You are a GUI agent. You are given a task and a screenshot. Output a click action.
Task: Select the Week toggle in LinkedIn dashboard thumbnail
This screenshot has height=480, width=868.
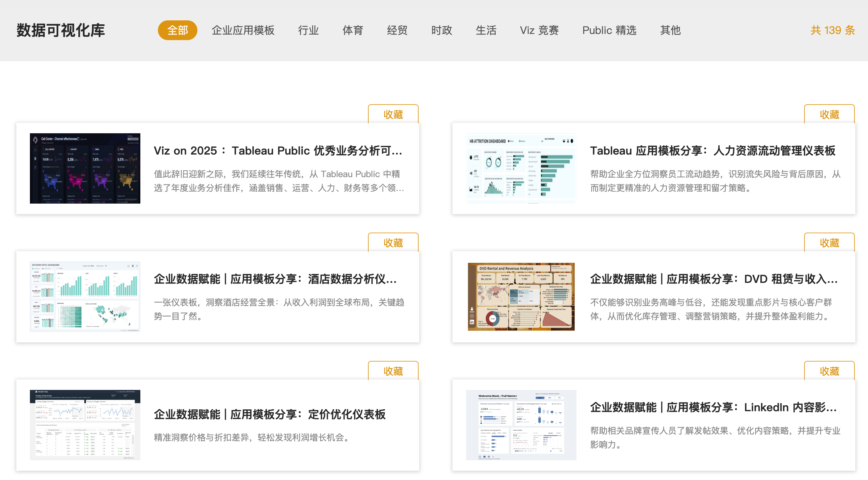[x=540, y=398]
